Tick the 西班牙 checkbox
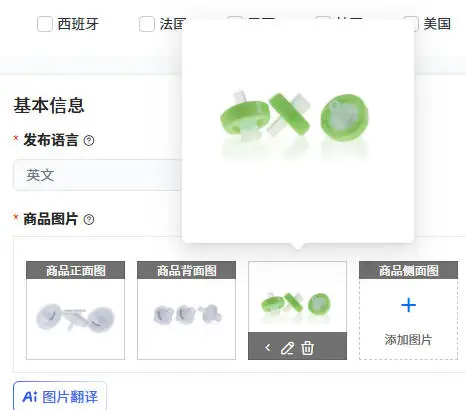This screenshot has width=466, height=410. [x=45, y=24]
